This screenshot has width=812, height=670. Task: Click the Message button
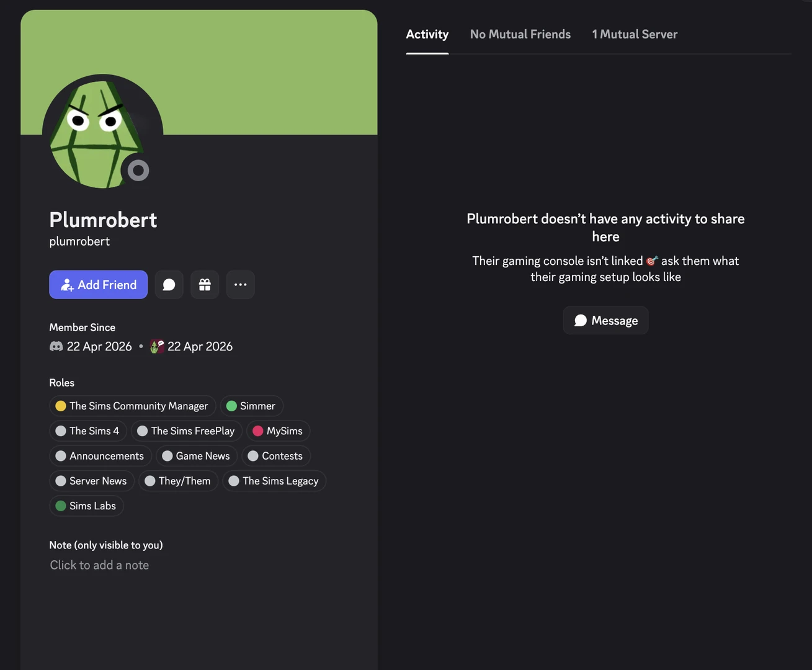(605, 320)
